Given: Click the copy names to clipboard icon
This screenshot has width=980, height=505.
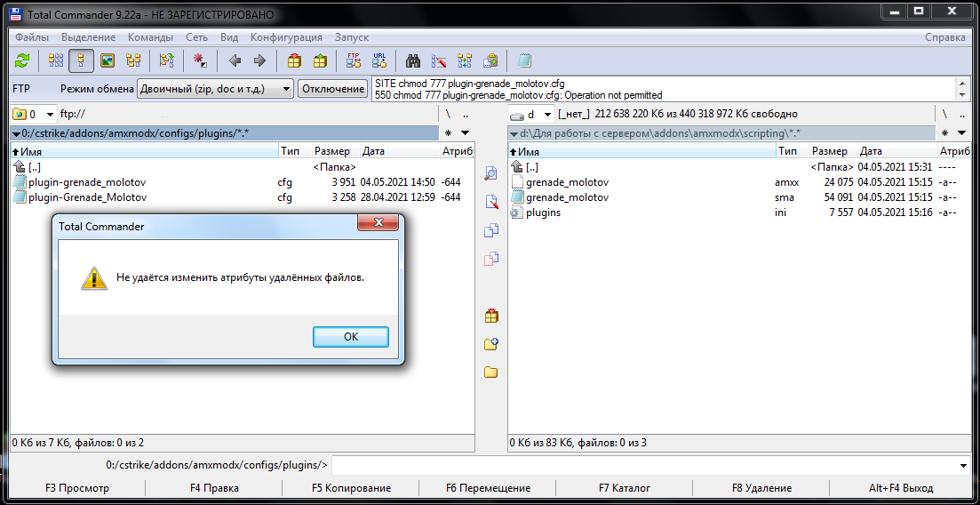Looking at the screenshot, I should 490,60.
